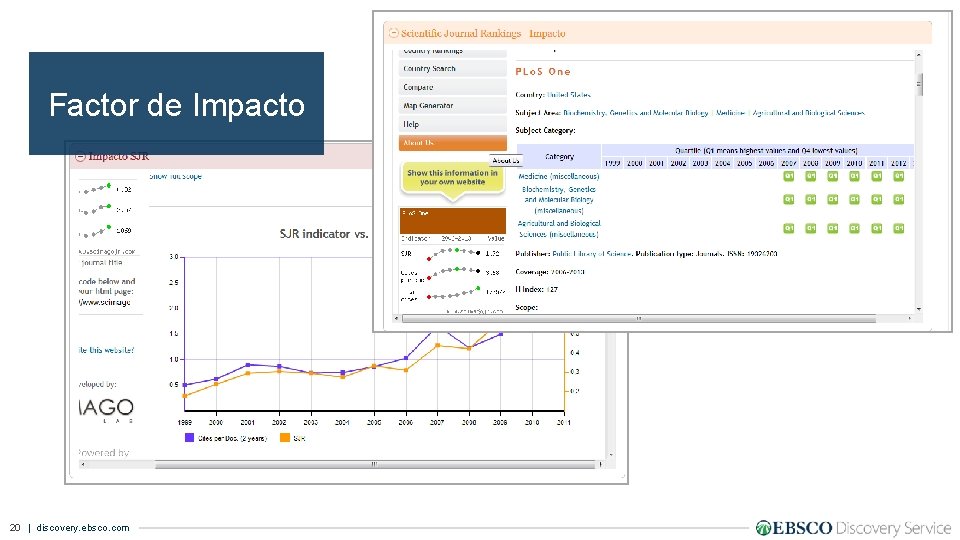Click the vertical scrollbar thumb in the rankings window
This screenshot has width=960, height=540.
pyautogui.click(x=919, y=84)
